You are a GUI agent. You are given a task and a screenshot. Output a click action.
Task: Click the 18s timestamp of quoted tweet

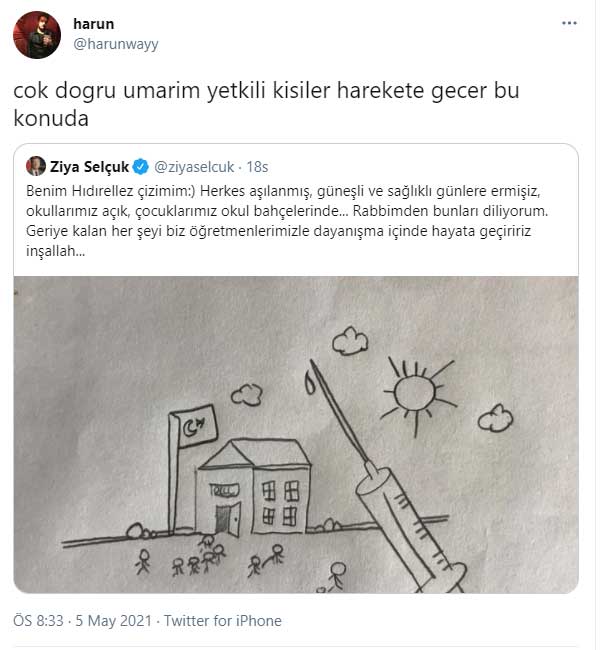tap(257, 167)
